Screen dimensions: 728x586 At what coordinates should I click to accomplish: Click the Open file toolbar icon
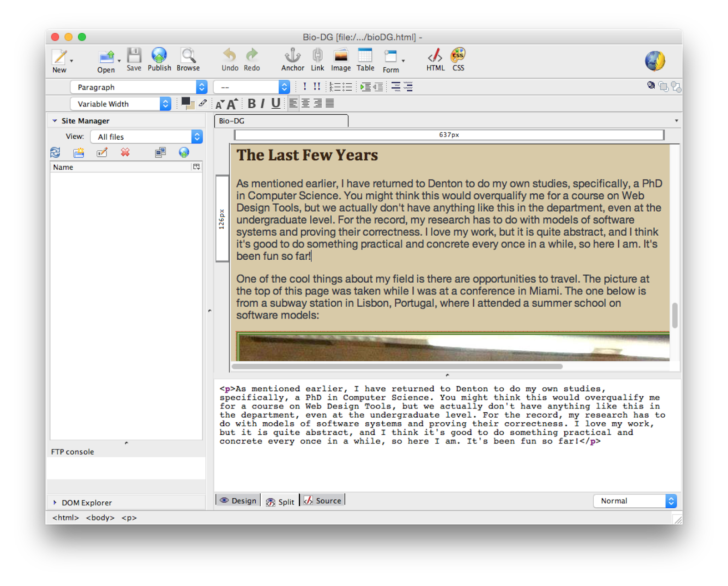[x=106, y=61]
